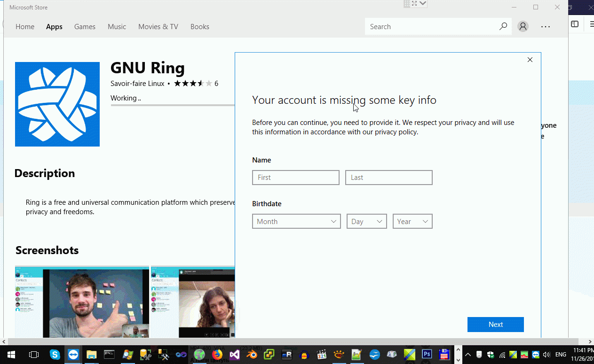This screenshot has height=364, width=594.
Task: Open the Music tab
Action: [x=117, y=27]
